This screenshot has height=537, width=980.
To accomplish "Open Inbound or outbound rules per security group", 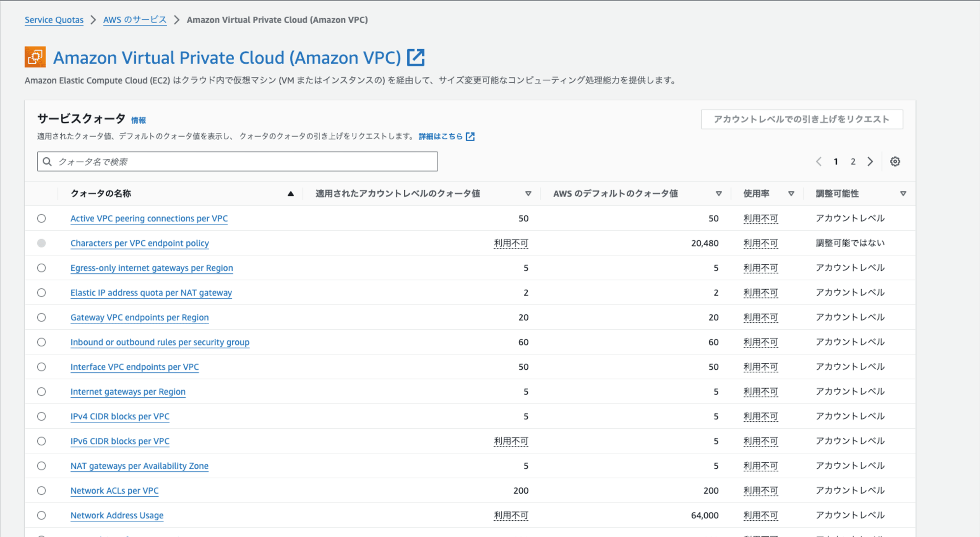I will click(x=160, y=342).
